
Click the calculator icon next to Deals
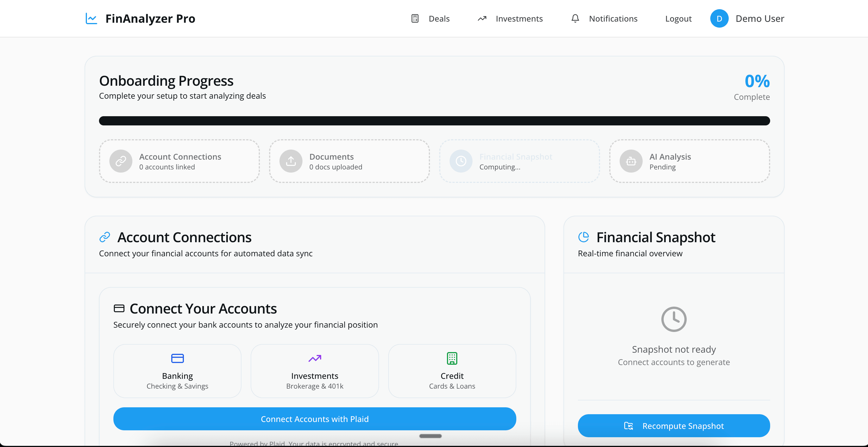(414, 18)
